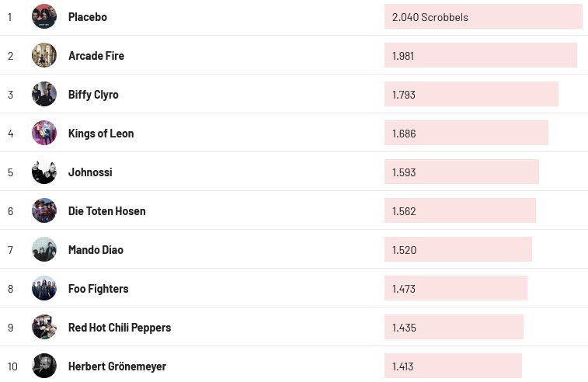Open the Placebo artist link
The height and width of the screenshot is (382, 588).
click(88, 17)
